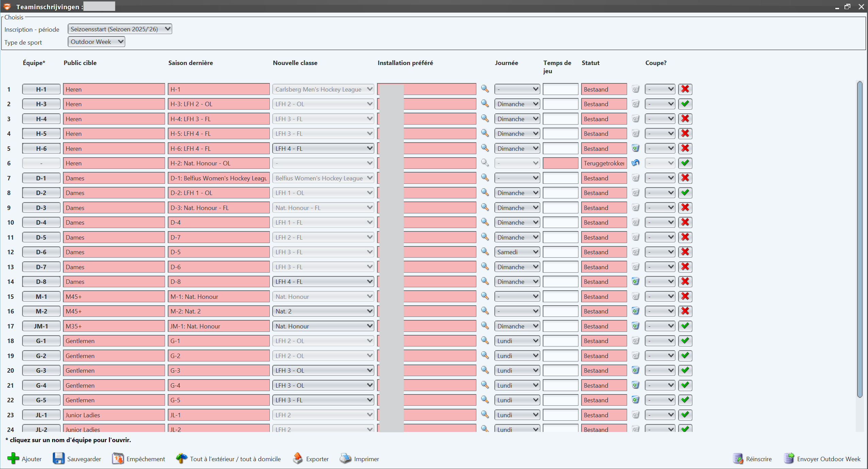Click the Temps de jeu field for JM-1
This screenshot has height=469, width=868.
pos(560,326)
